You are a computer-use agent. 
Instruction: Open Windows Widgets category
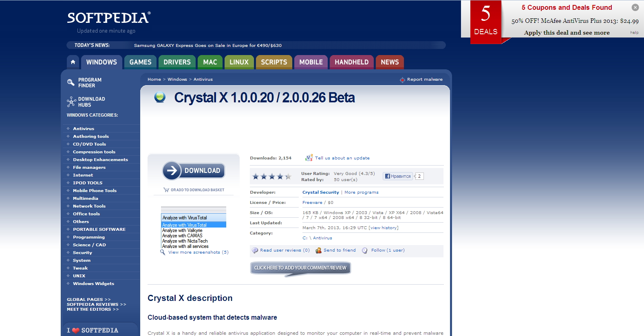93,284
